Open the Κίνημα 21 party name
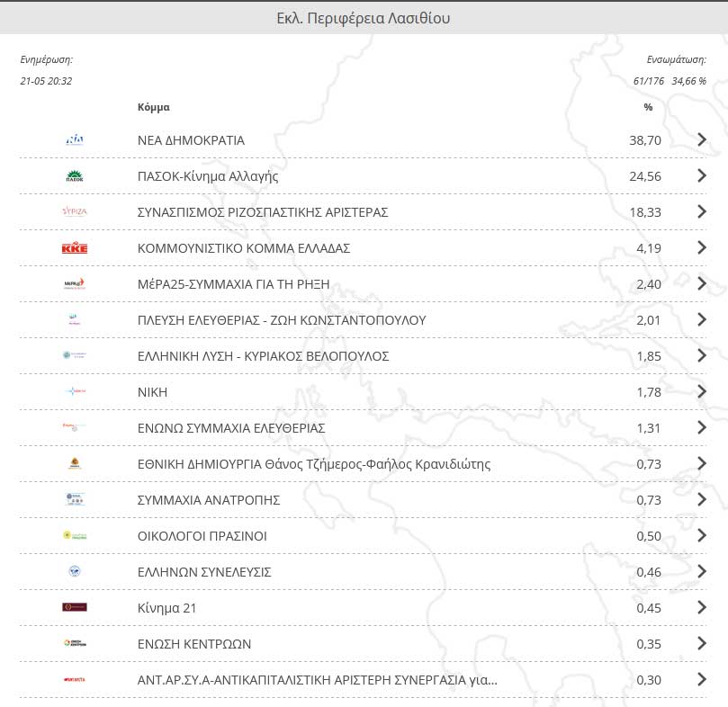The image size is (728, 707). click(166, 608)
